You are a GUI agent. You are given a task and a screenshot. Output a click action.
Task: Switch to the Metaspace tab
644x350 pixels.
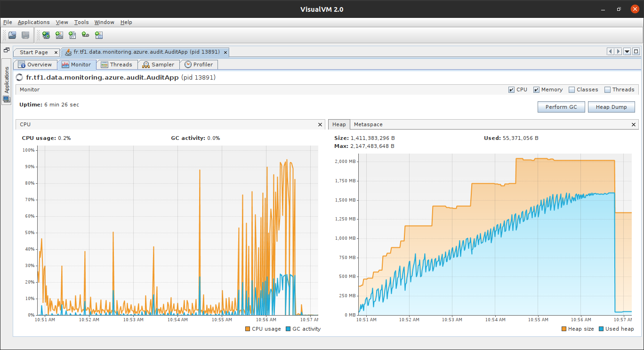(x=368, y=124)
